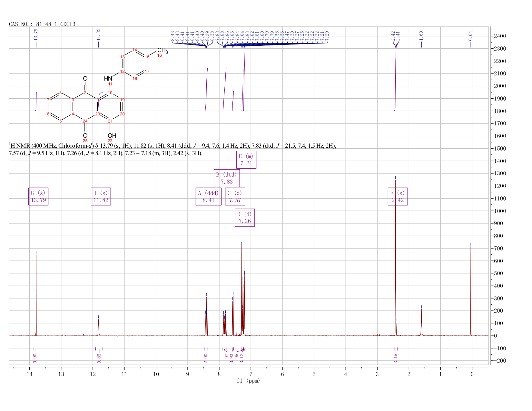
Task: Select the 'A (ddd) 8.41' multiplet box
Action: (209, 197)
